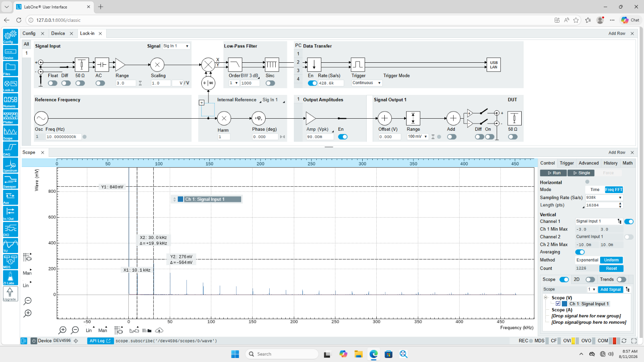Open the Trigger Continuous dropdown
The image size is (644, 362).
(x=366, y=83)
